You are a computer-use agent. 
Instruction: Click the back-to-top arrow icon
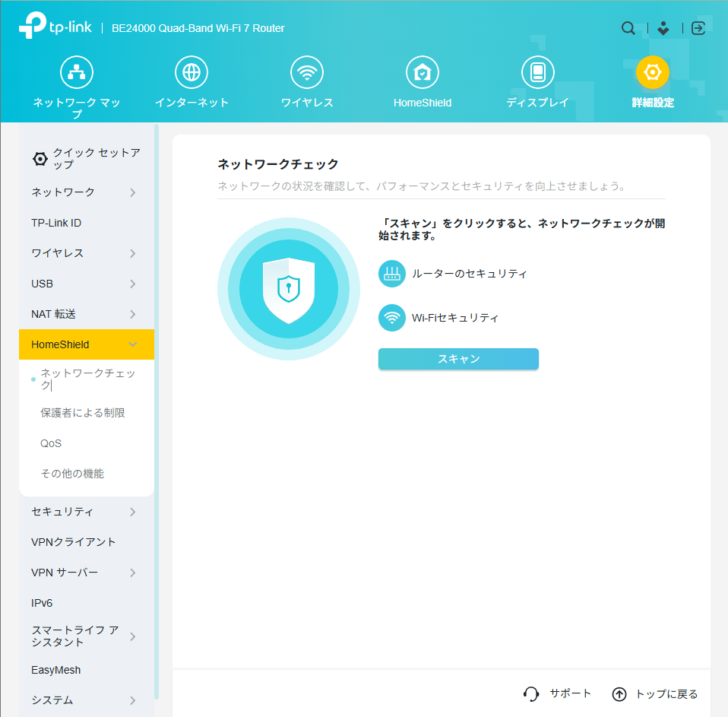pos(619,693)
